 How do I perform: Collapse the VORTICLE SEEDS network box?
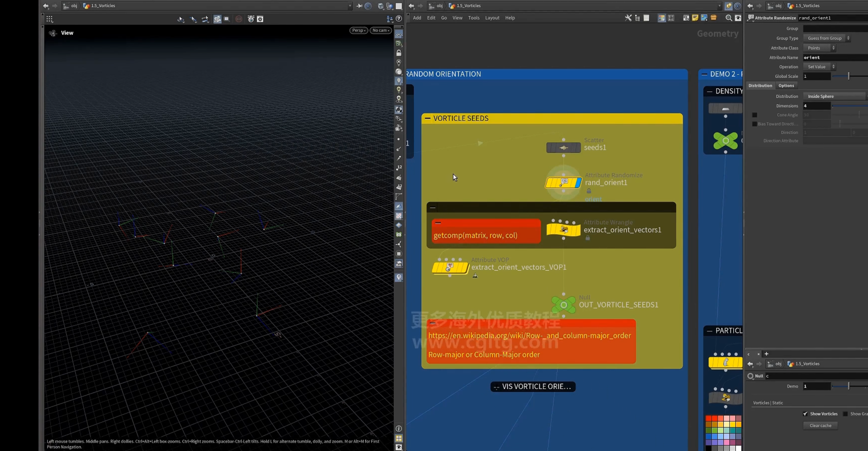tap(427, 118)
